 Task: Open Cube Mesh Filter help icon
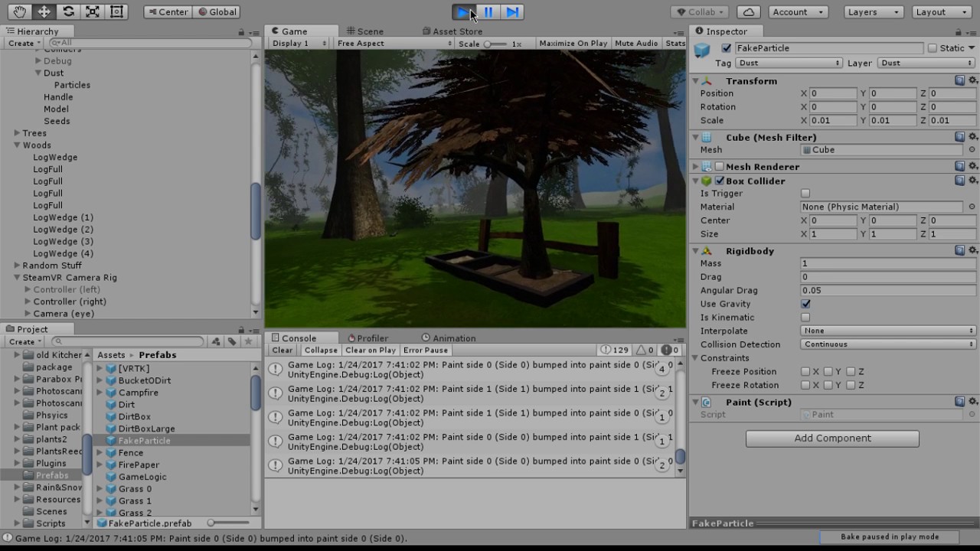click(959, 137)
